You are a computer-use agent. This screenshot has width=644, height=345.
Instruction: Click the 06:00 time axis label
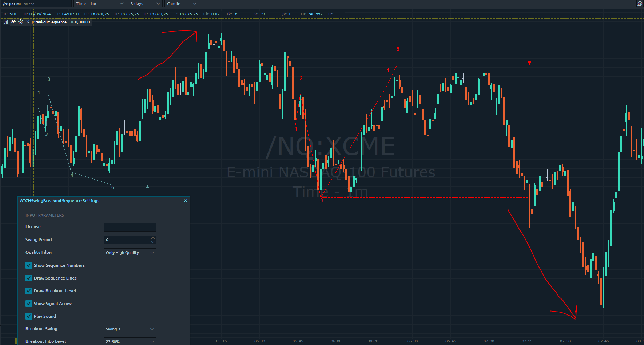(336, 341)
